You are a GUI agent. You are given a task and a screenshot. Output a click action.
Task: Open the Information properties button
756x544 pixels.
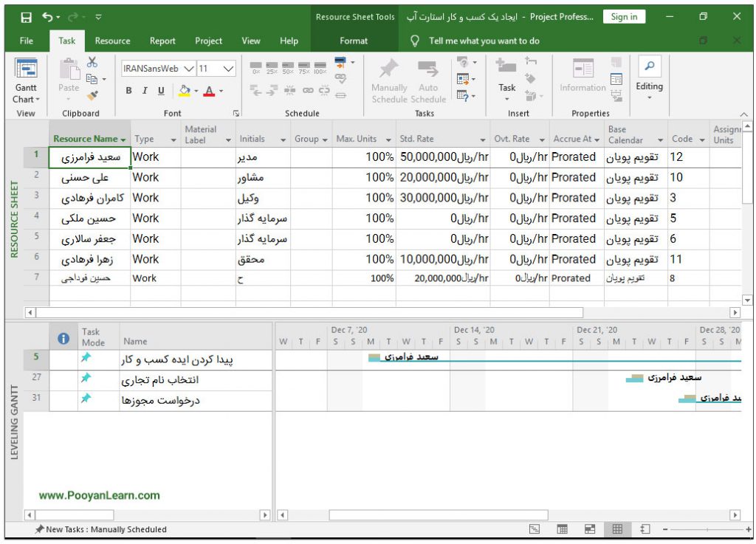pos(583,75)
